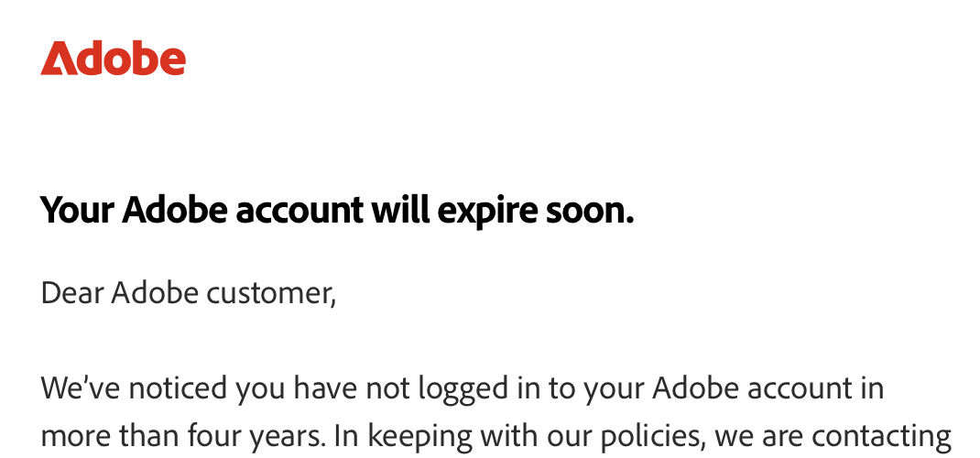This screenshot has width=980, height=458.
Task: Select the bold "Your Adobe account will expire soon." heading
Action: point(337,212)
